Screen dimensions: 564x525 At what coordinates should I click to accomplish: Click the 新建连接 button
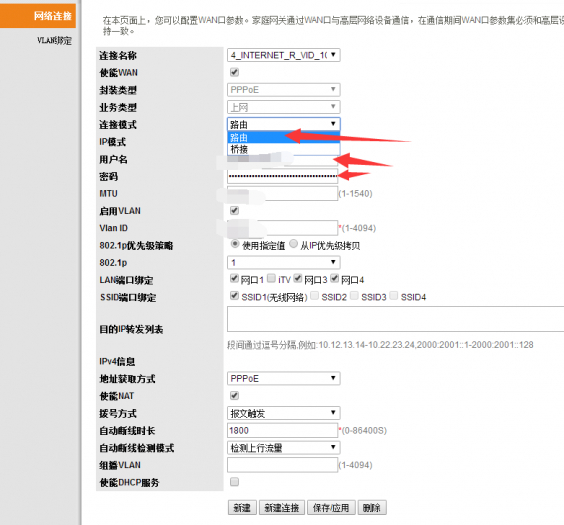click(x=282, y=507)
